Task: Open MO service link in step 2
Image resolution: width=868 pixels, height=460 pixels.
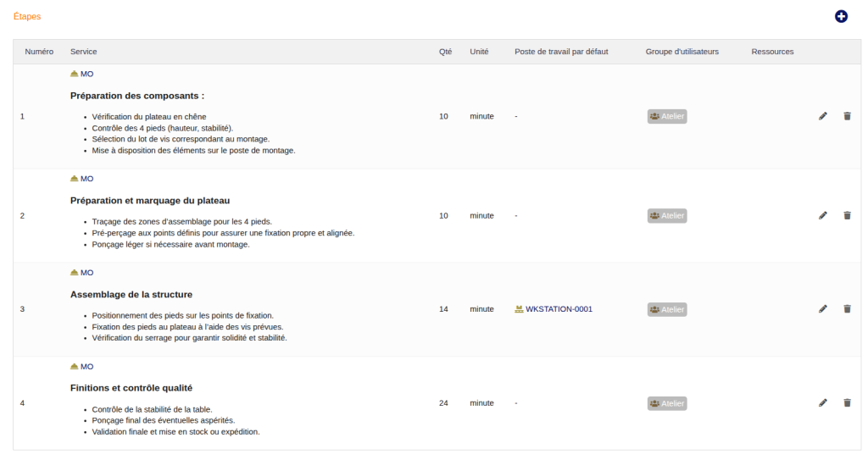Action: click(86, 179)
